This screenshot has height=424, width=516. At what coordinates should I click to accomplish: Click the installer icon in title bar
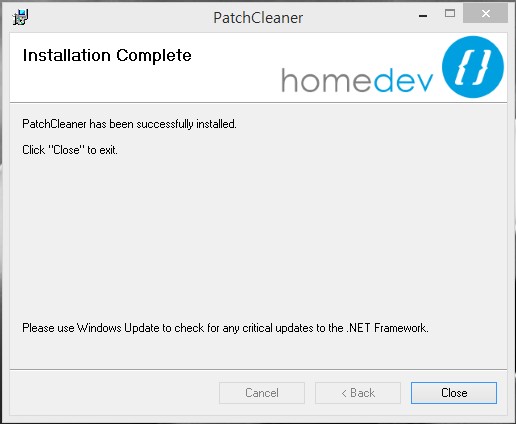click(x=21, y=17)
